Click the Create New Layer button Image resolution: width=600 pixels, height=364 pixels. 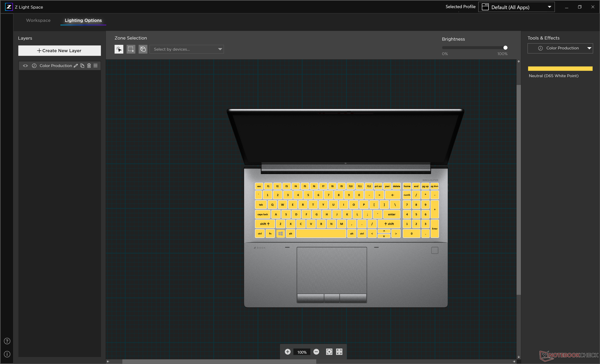(x=59, y=51)
